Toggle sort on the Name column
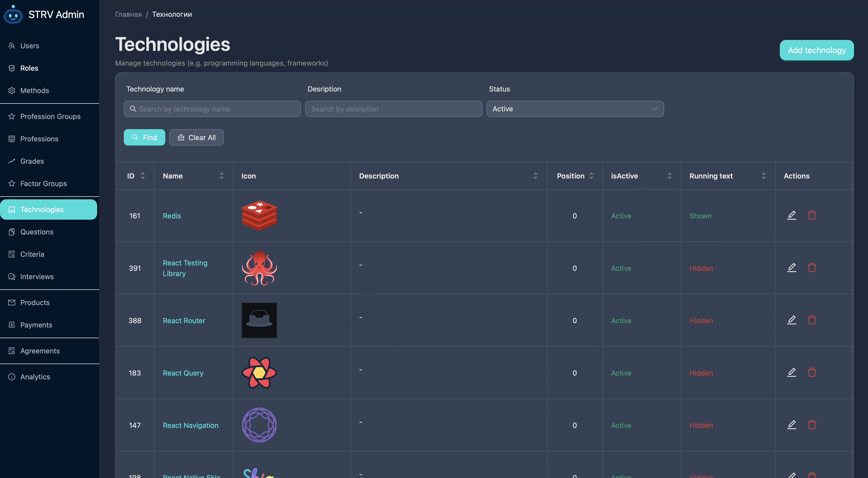The image size is (868, 478). pyautogui.click(x=221, y=176)
